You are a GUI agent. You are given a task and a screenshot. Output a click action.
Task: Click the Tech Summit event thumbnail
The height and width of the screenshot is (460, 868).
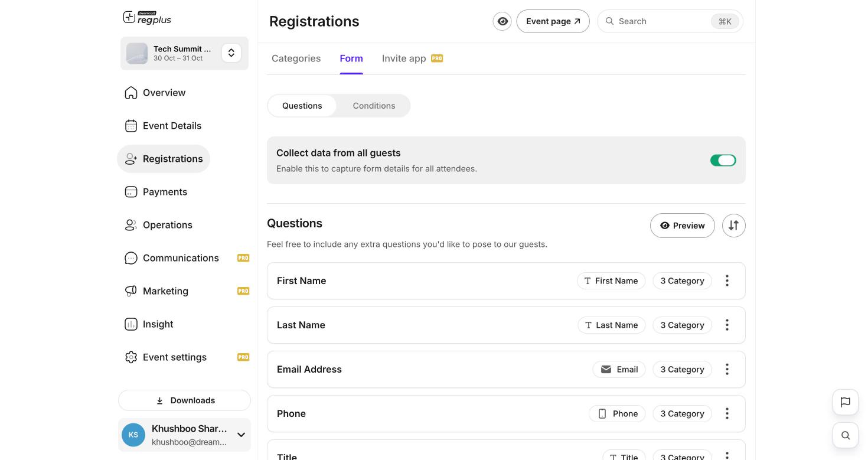[x=137, y=53]
